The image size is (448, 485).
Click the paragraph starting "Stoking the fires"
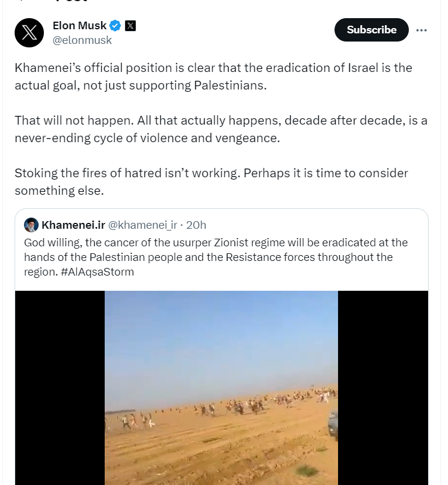(211, 182)
